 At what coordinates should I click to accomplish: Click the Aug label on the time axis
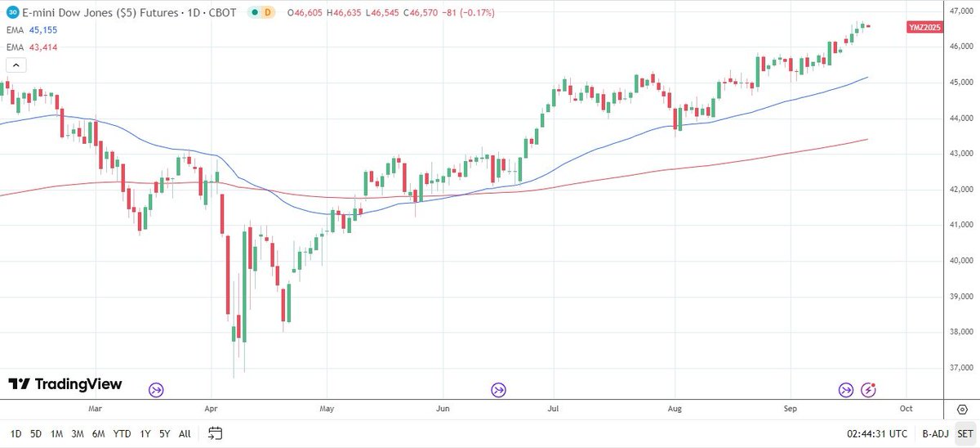[x=675, y=407]
